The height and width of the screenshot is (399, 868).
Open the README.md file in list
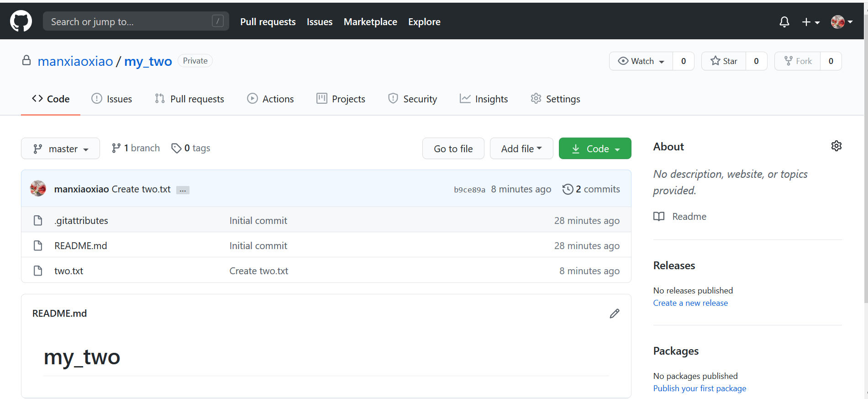[x=81, y=246]
